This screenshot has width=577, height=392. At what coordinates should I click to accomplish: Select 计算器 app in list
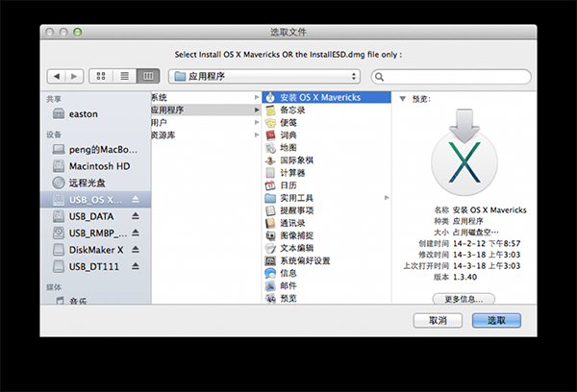click(326, 173)
